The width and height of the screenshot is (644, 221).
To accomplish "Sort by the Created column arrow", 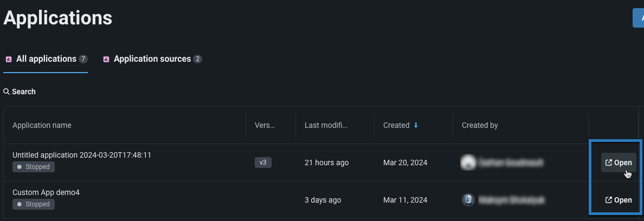I will pos(416,125).
